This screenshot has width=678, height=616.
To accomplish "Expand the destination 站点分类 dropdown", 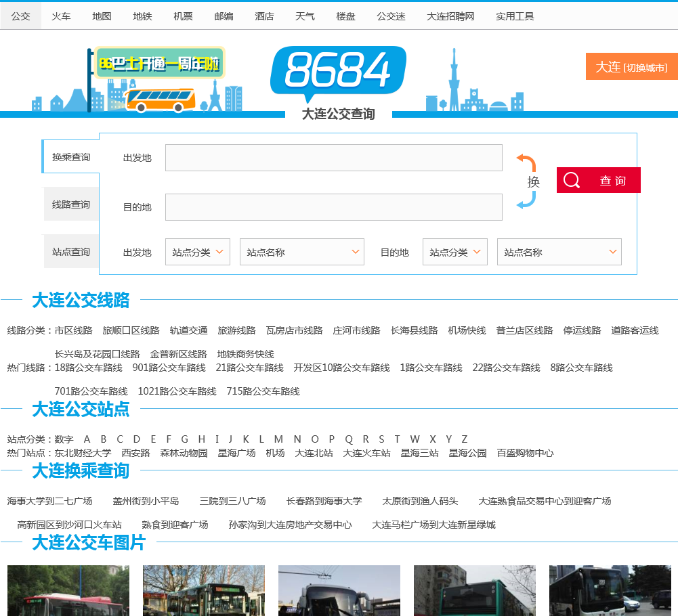I will tap(455, 252).
